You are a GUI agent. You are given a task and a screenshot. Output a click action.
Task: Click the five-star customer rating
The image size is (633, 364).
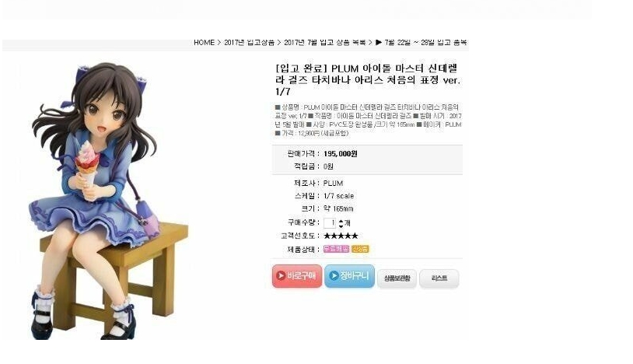341,236
